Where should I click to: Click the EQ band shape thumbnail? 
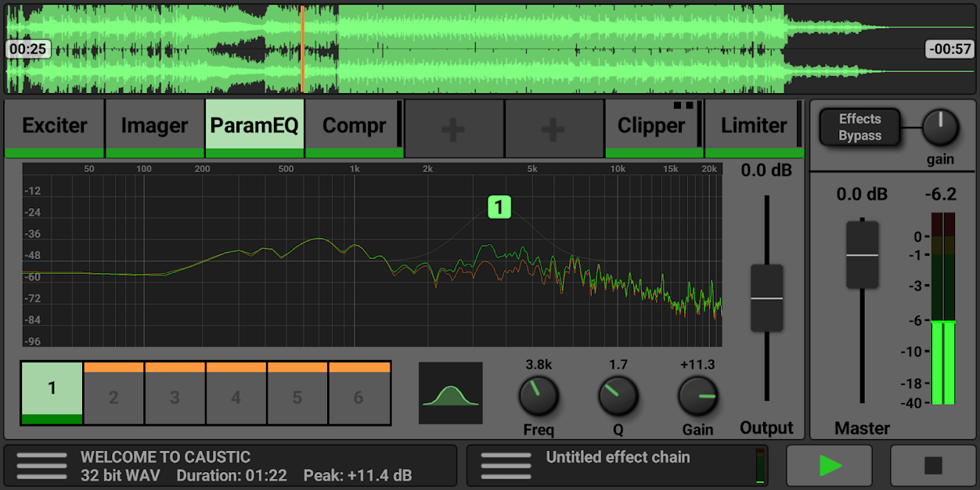(x=450, y=393)
